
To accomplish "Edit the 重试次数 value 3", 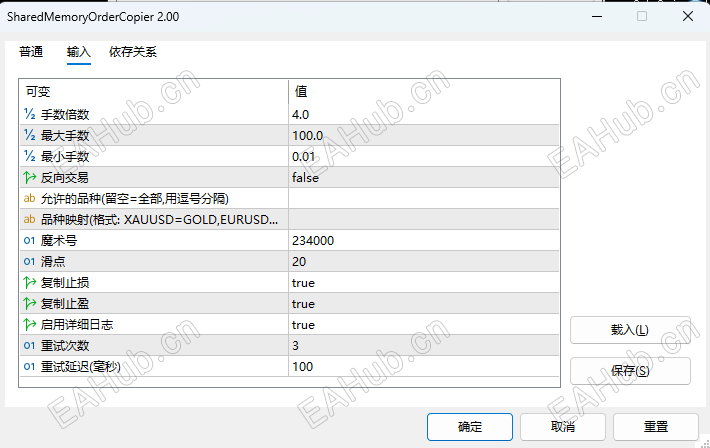I will (x=423, y=346).
